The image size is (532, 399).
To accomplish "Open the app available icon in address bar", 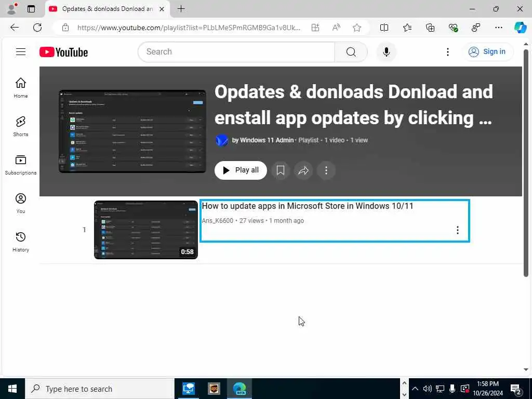I will (315, 28).
